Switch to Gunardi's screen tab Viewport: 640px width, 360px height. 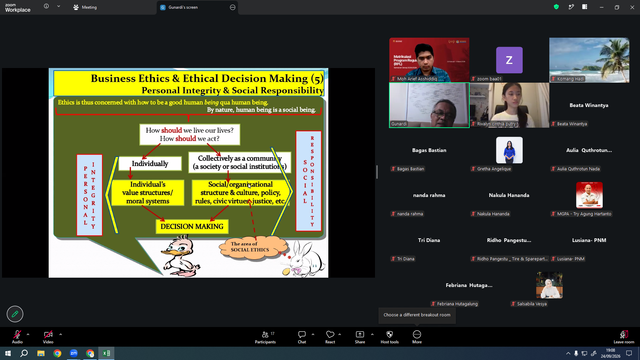coord(198,7)
